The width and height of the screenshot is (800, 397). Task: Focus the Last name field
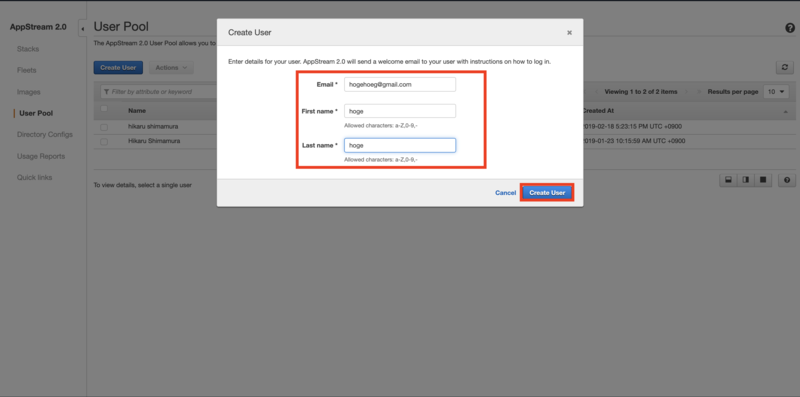pos(399,145)
